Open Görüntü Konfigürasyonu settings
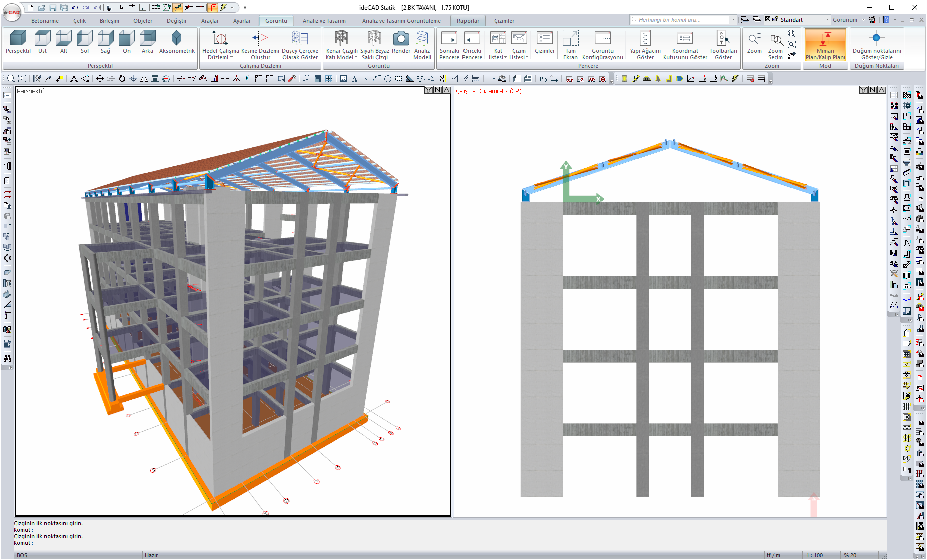 pos(602,38)
